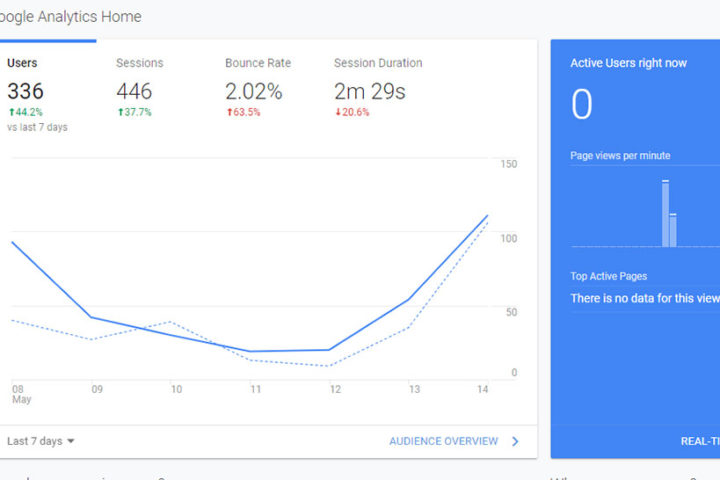Viewport: 720px width, 480px height.
Task: Click the 2.02% bounce rate value
Action: [x=253, y=91]
